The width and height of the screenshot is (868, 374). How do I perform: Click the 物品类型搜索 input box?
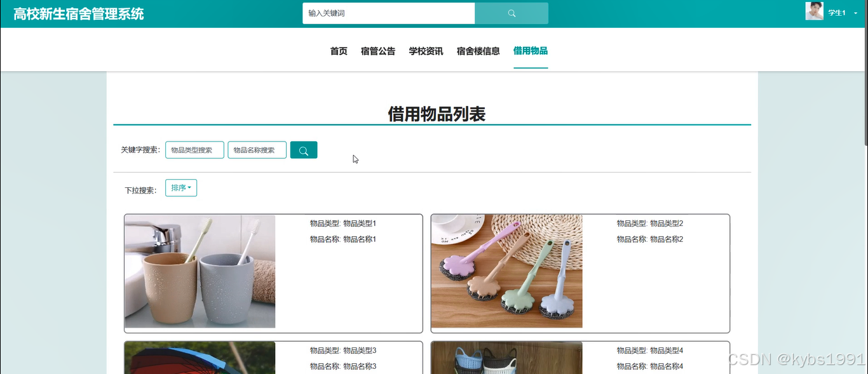click(x=194, y=150)
